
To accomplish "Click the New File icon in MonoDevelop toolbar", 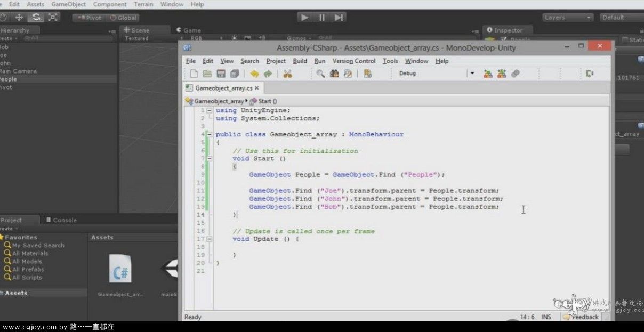I will click(194, 74).
